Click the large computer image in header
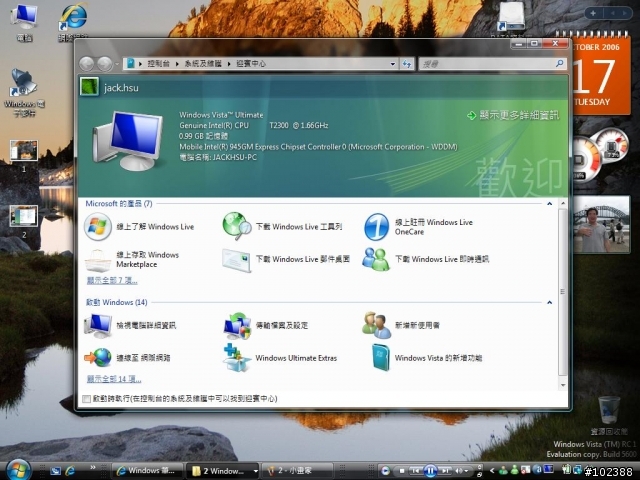640x480 pixels. point(127,141)
